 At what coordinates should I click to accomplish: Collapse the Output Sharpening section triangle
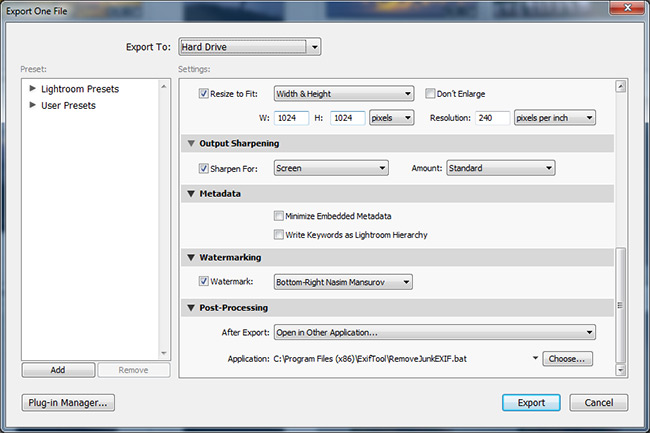(192, 144)
